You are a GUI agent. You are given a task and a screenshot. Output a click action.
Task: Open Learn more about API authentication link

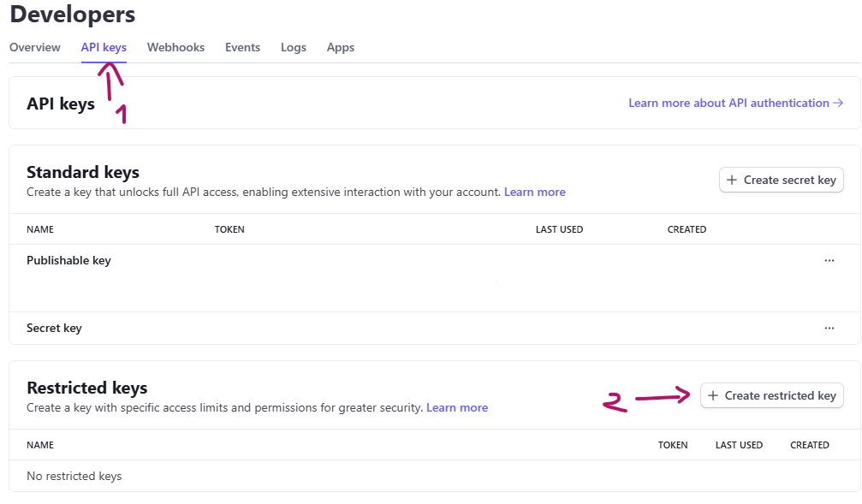(736, 104)
